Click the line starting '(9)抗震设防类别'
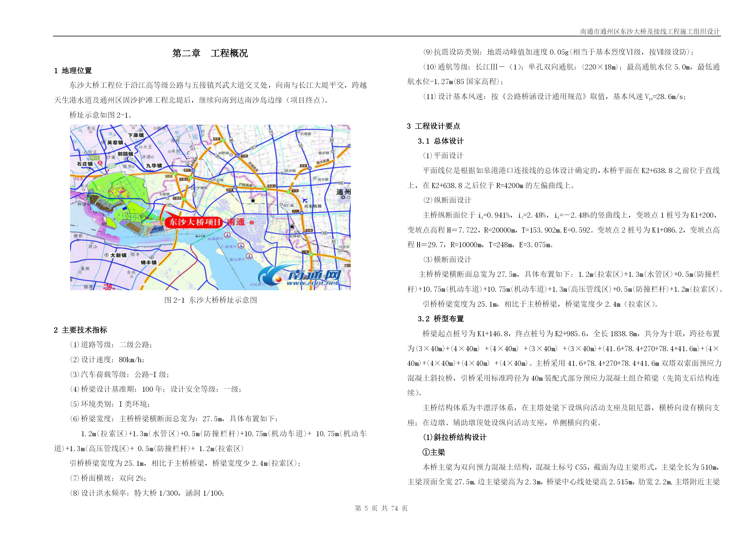 [559, 52]
